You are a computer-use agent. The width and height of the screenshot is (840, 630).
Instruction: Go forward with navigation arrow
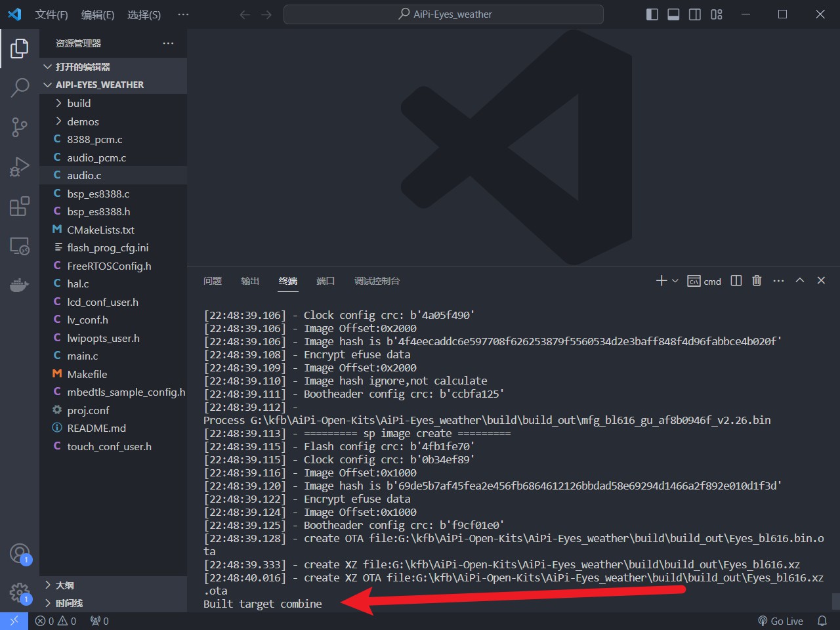[266, 14]
